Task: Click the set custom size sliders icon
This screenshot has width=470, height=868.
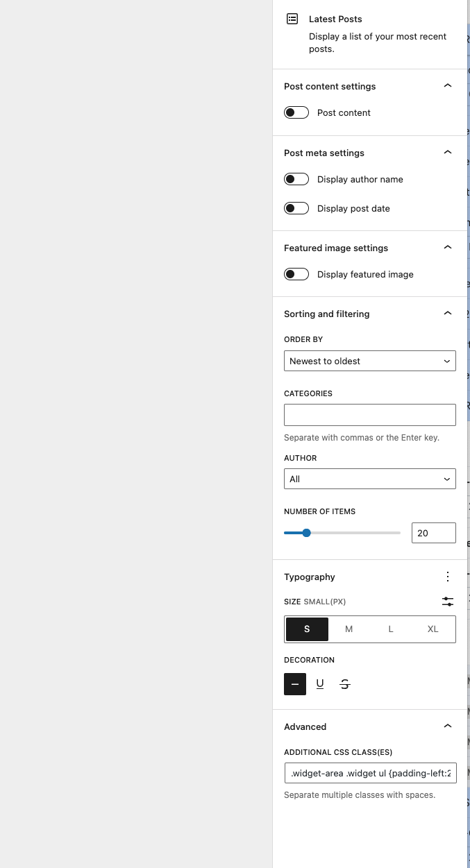Action: coord(448,602)
